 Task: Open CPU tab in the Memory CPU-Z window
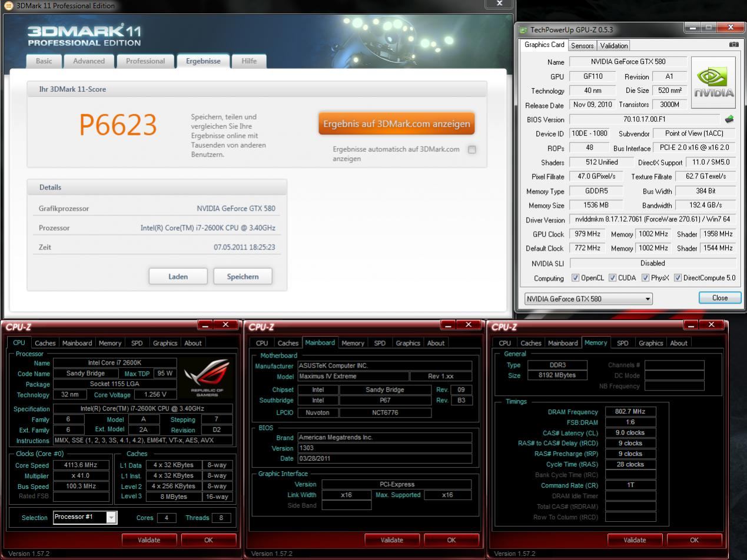pos(505,343)
